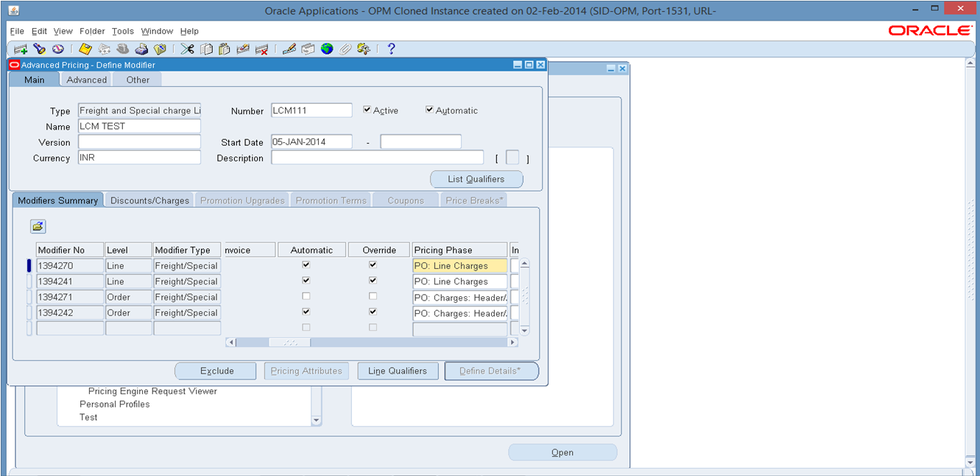Open the Type dropdown list field
This screenshot has width=980, height=476.
coord(139,111)
